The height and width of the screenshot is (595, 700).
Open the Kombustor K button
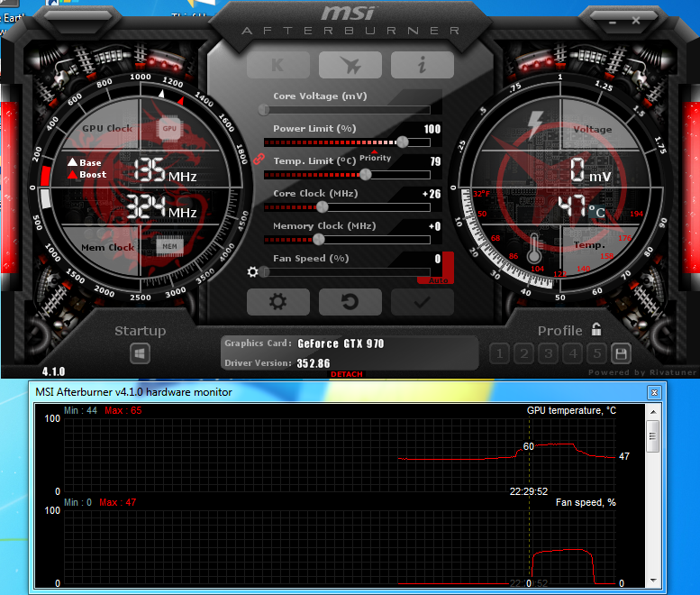pos(278,65)
